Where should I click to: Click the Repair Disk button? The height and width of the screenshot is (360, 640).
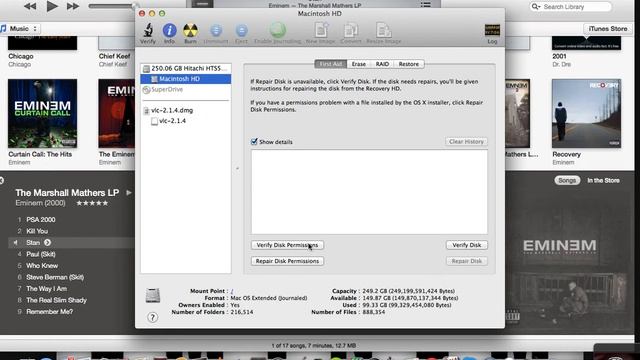467,261
